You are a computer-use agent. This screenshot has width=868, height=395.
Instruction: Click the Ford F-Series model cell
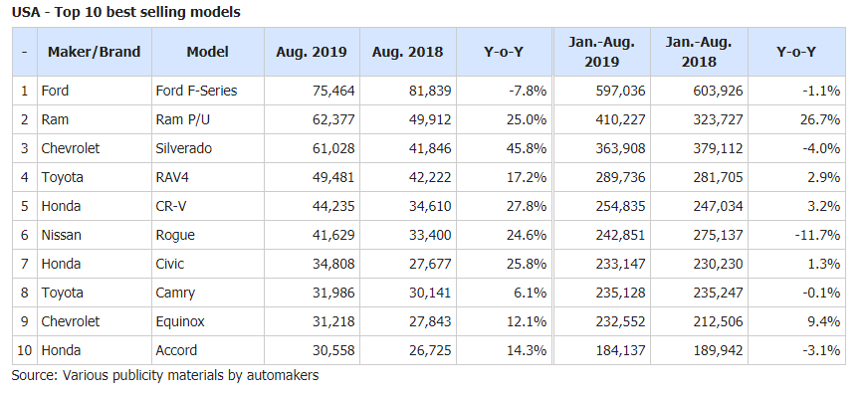pyautogui.click(x=208, y=91)
